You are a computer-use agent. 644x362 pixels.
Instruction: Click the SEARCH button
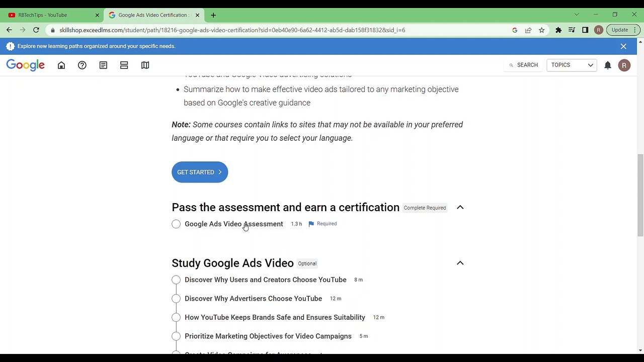tap(523, 65)
